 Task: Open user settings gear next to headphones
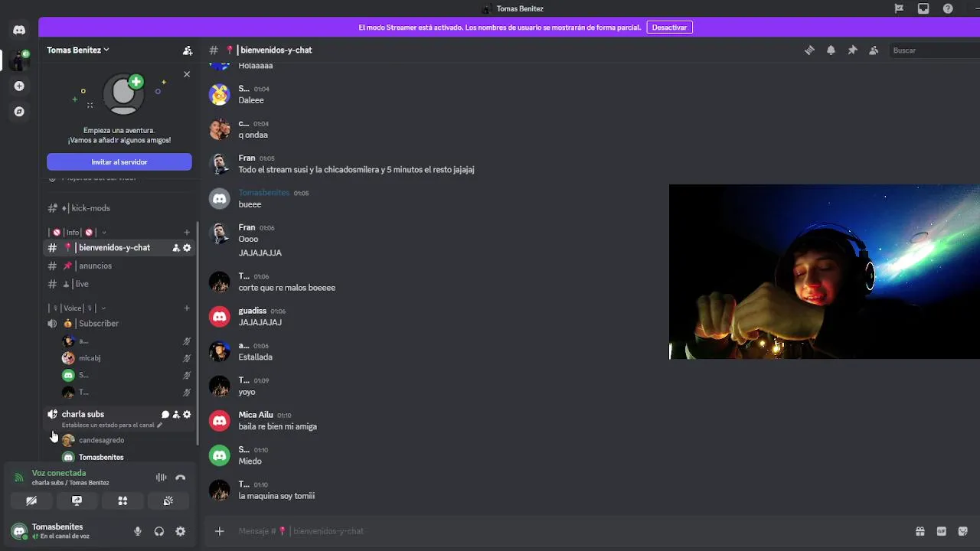(181, 531)
